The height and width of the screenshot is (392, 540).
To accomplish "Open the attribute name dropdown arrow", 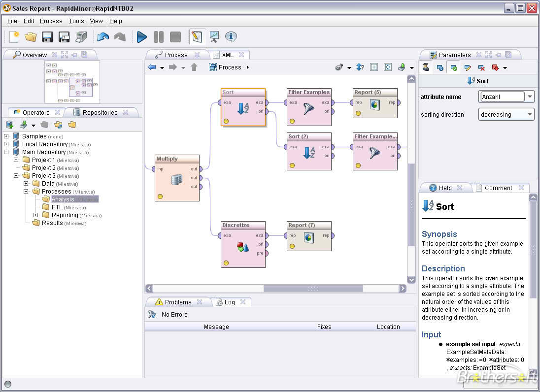I will coord(530,97).
